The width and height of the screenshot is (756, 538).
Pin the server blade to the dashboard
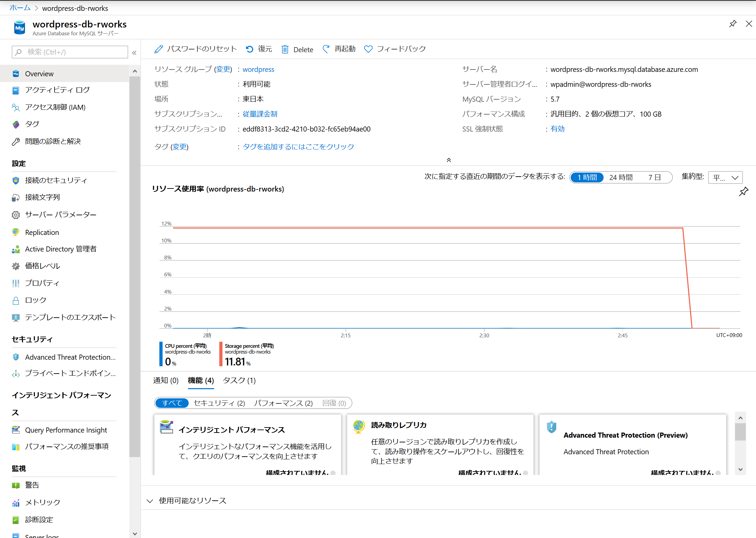coord(733,24)
